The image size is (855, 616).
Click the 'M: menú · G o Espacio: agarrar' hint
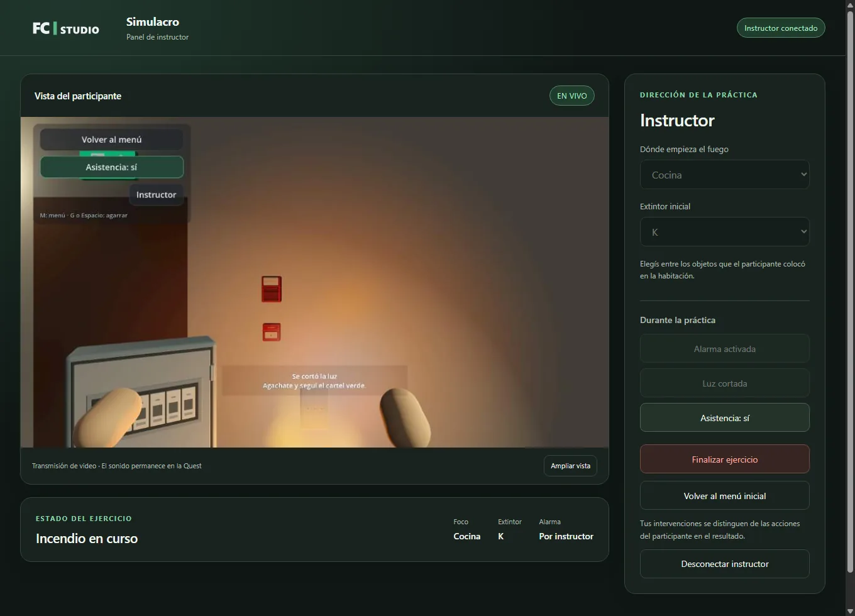tap(84, 216)
